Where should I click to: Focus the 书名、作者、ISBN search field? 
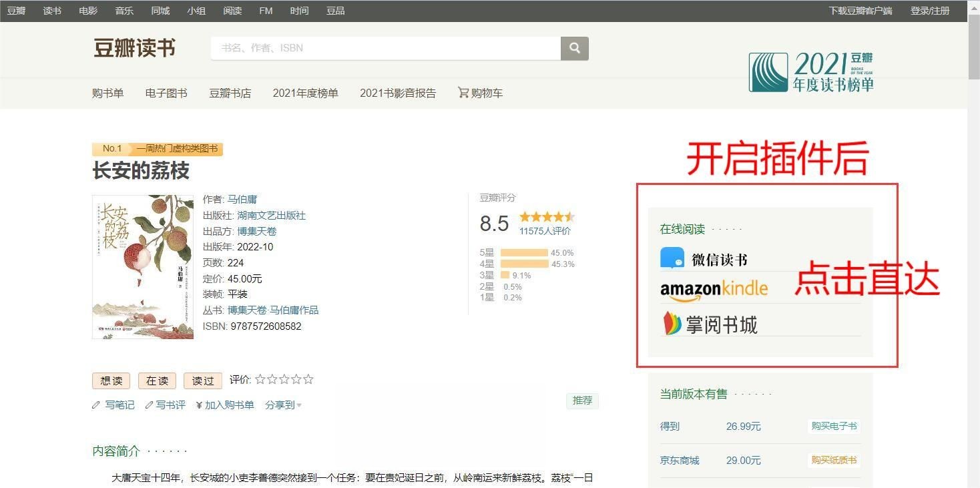coord(386,48)
